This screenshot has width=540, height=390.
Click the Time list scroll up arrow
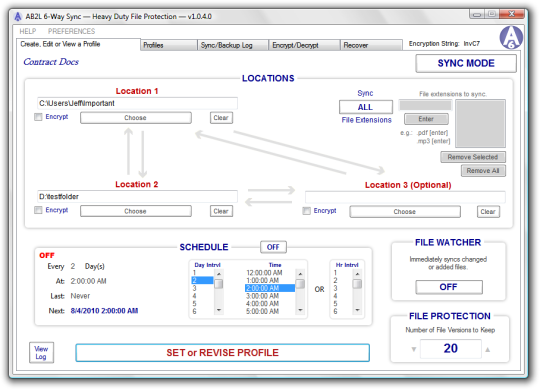[300, 274]
